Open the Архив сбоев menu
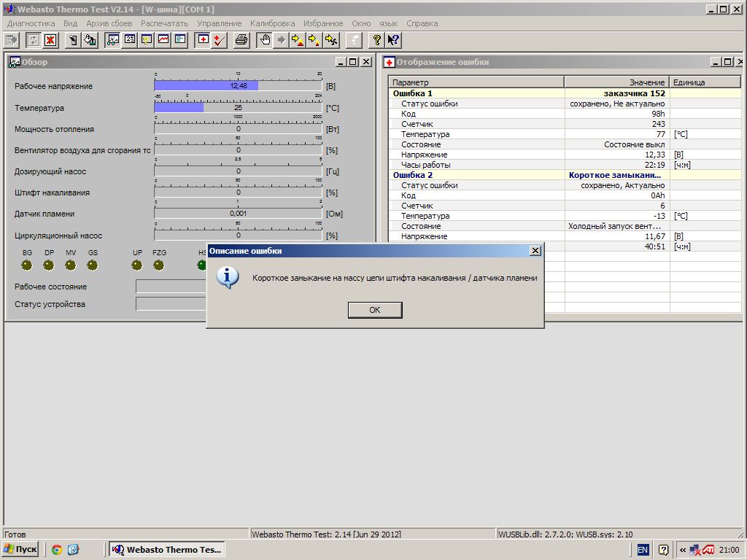This screenshot has width=747, height=560. point(109,23)
